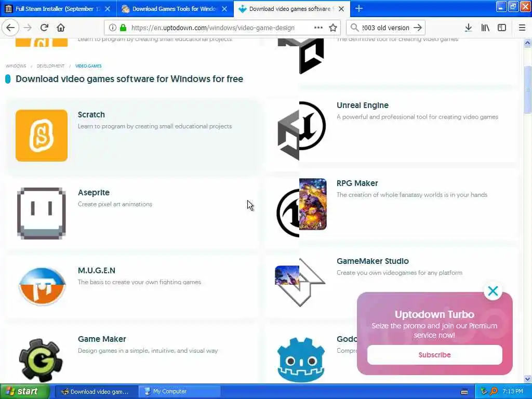Open page actions three-dot menu
Screen dimensions: 532x399
318,28
